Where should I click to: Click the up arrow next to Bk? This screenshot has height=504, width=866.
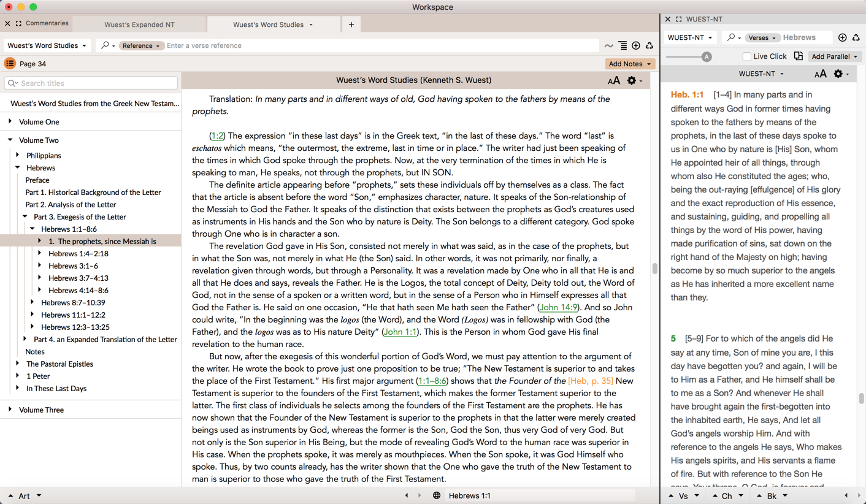click(x=759, y=495)
